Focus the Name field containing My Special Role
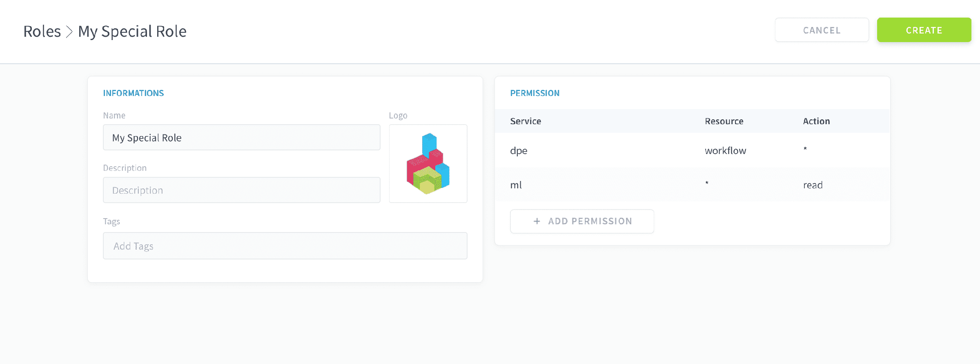Screen dimensions: 980x364 pyautogui.click(x=242, y=138)
